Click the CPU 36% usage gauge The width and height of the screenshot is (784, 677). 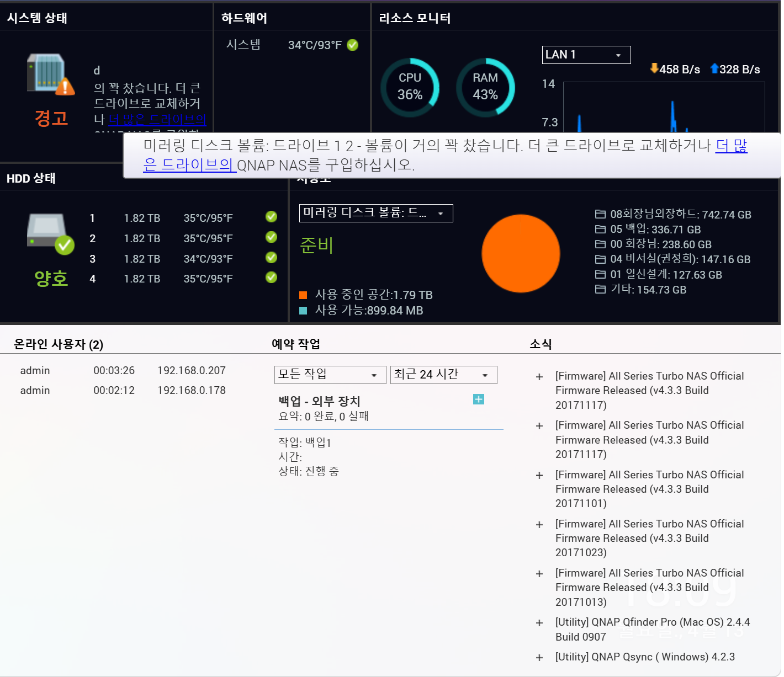(410, 87)
